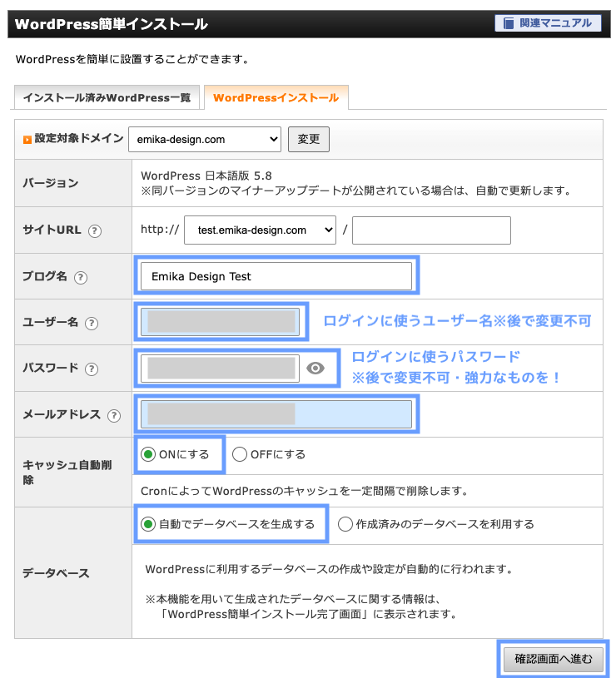
Task: Expand the test.emika-design.com site URL dropdown
Action: point(260,230)
